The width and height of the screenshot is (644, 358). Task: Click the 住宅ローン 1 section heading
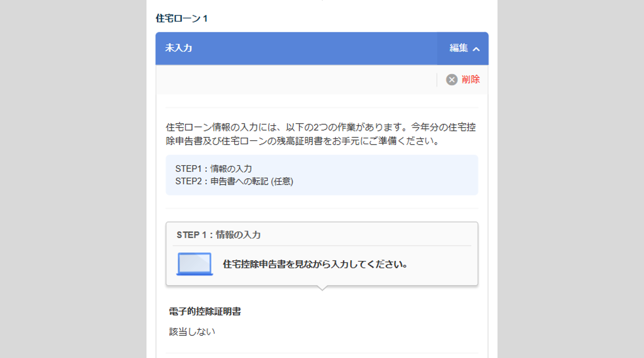tap(182, 18)
